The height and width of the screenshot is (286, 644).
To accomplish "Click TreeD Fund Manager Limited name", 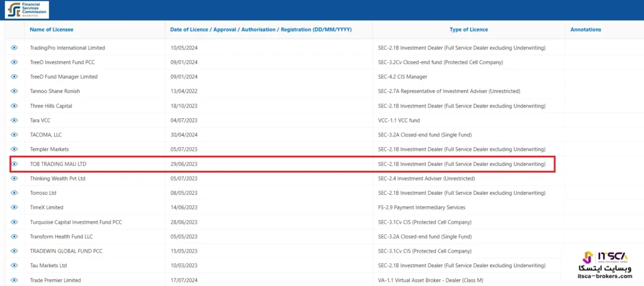I will coord(64,77).
